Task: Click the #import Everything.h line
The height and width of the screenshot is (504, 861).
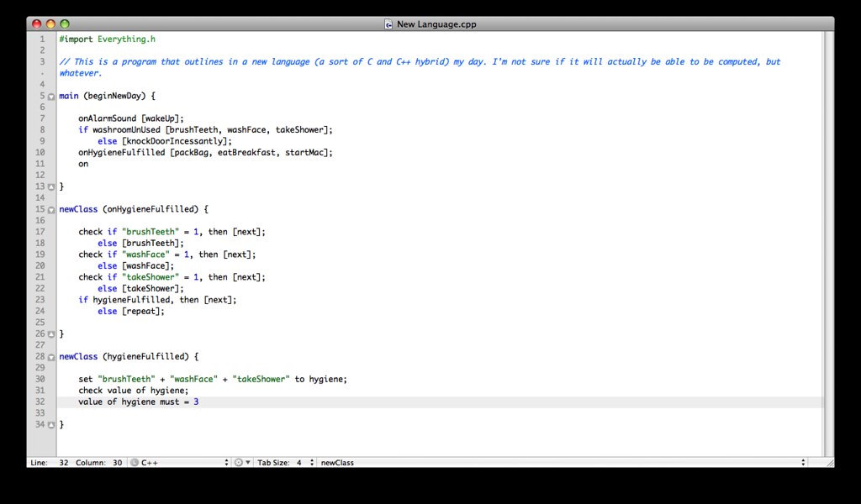Action: (x=107, y=39)
